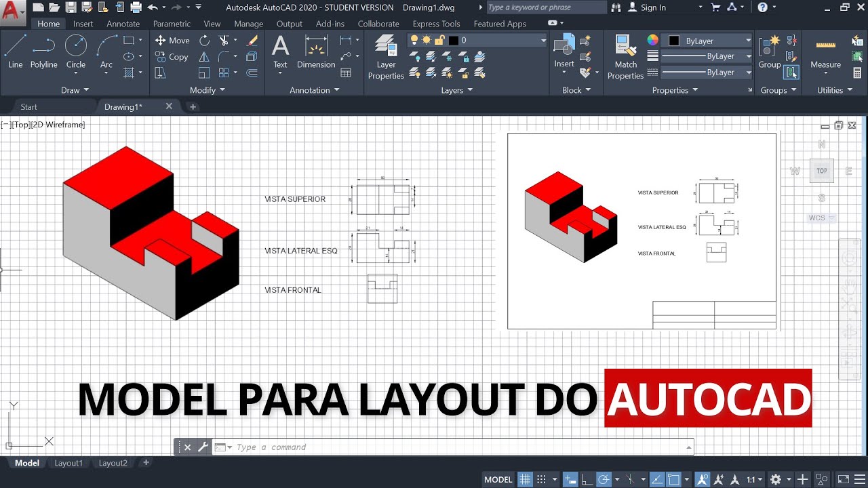Viewport: 868px width, 488px height.
Task: Click the Undo arrow icon
Action: [x=153, y=7]
